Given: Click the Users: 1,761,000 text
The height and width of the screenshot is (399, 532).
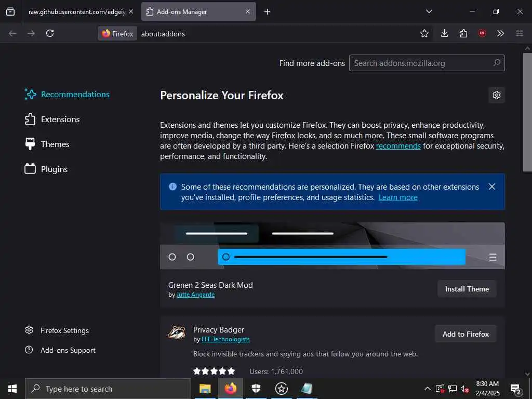Looking at the screenshot, I should (276, 371).
